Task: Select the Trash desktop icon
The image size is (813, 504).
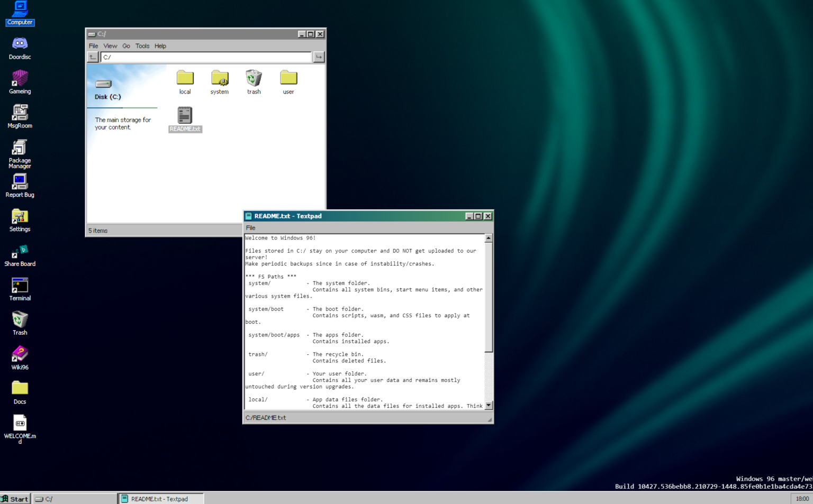Action: tap(20, 324)
